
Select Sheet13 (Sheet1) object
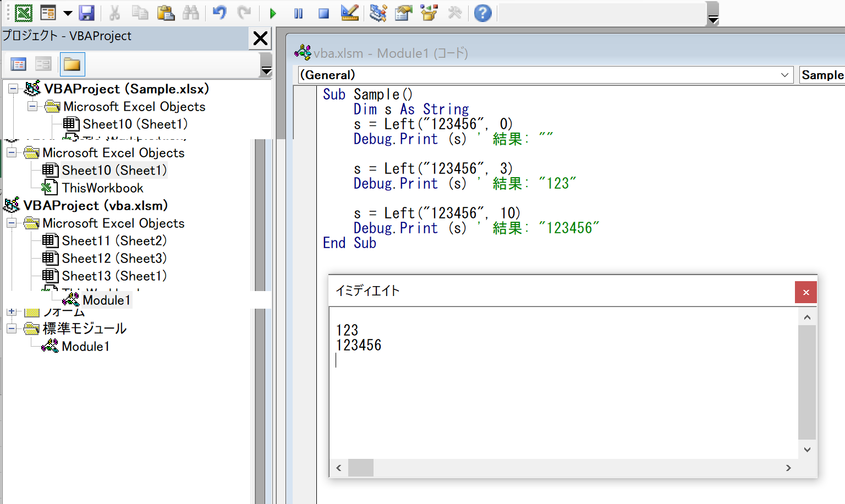114,276
